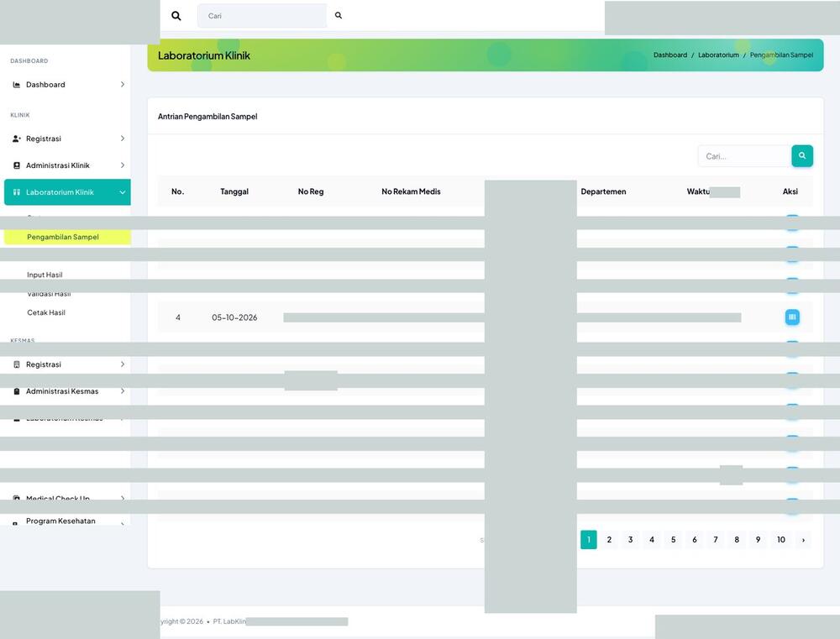Go to pagination page 8
840x639 pixels.
[x=737, y=539]
